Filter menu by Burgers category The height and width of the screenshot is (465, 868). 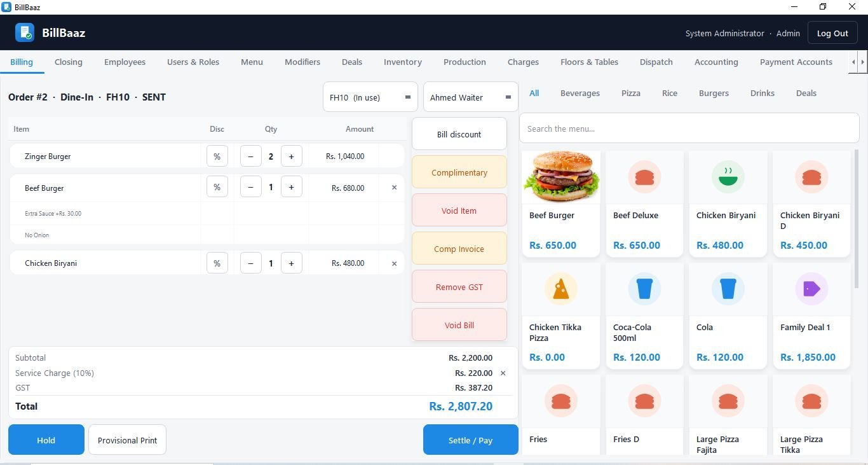coord(714,93)
